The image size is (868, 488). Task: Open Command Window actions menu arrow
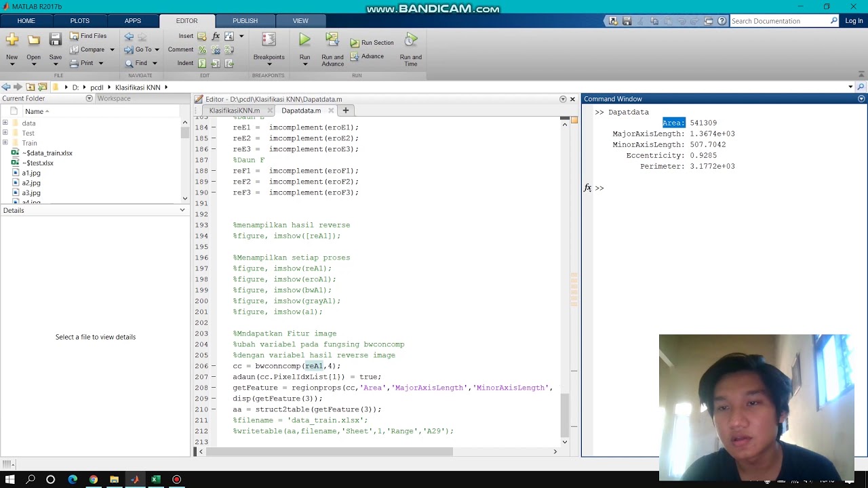click(861, 99)
